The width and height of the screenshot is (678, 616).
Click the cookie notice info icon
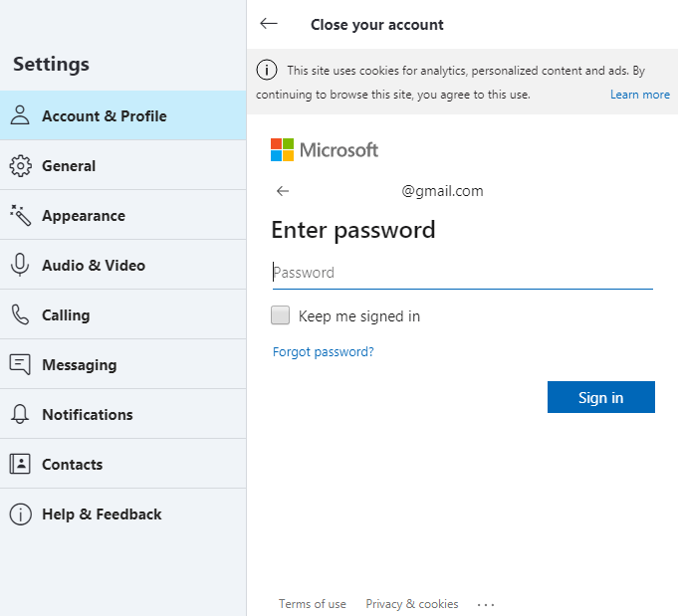(267, 70)
